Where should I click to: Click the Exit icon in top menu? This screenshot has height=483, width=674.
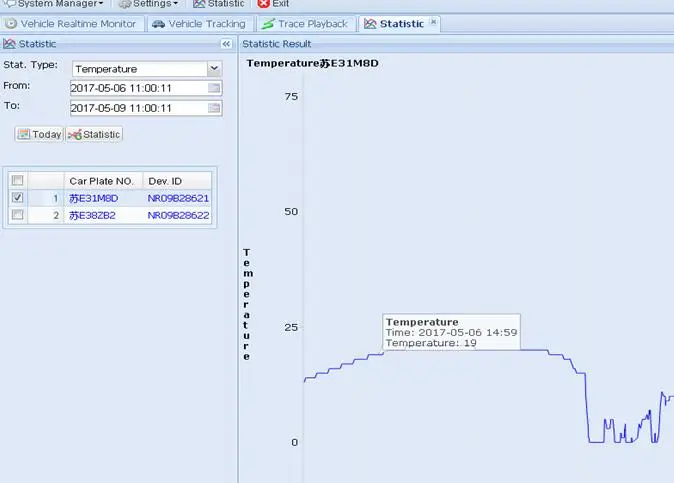[x=264, y=4]
